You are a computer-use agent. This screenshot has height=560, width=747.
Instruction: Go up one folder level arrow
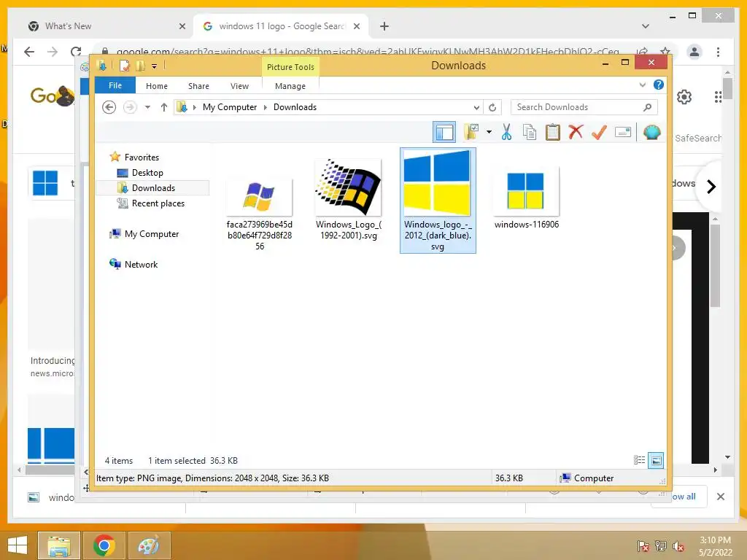coord(164,107)
